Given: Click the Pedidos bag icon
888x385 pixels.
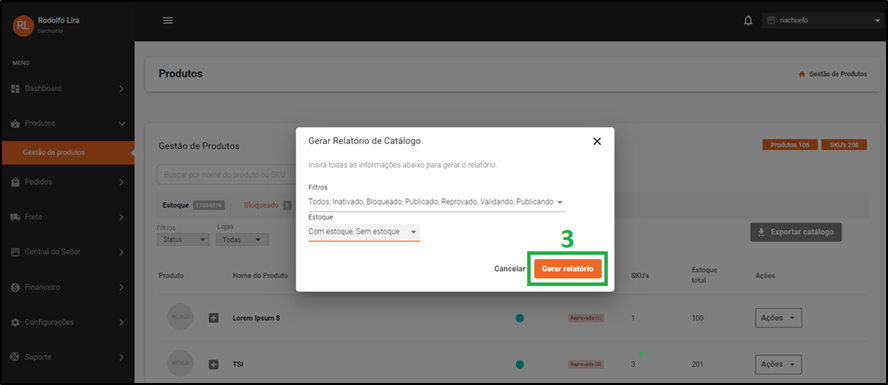Looking at the screenshot, I should [x=15, y=182].
